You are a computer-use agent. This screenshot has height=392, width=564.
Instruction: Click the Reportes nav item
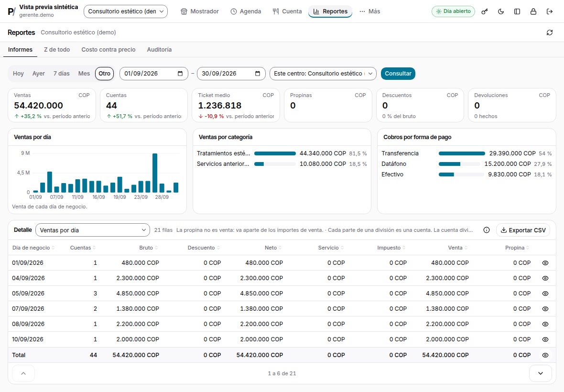(x=330, y=11)
